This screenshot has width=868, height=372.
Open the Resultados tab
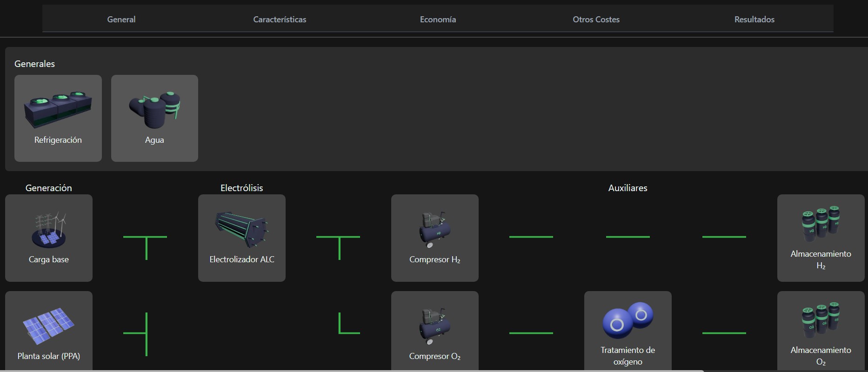754,20
